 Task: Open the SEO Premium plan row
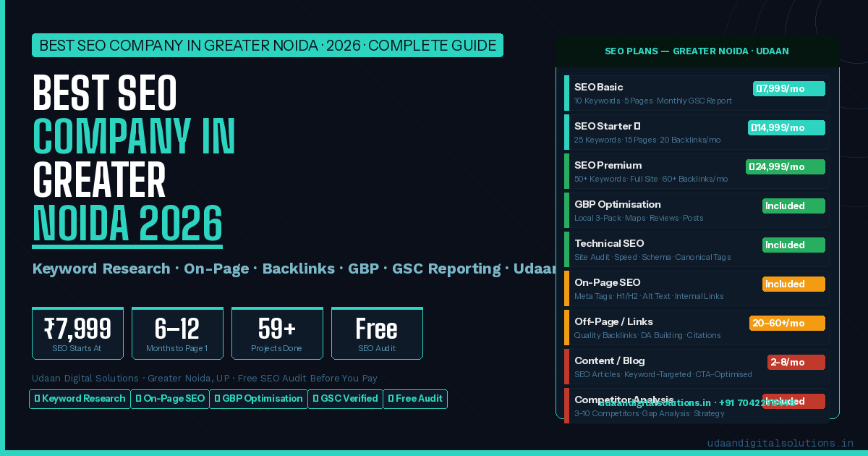click(697, 171)
